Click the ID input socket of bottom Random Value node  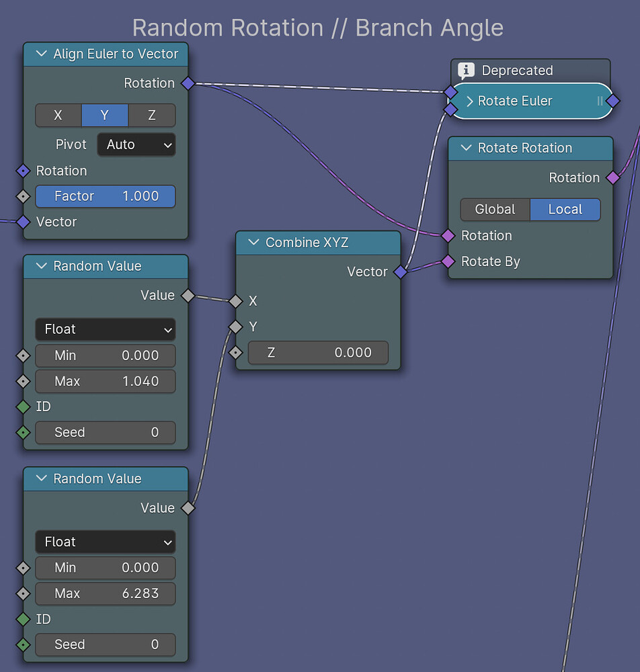(x=23, y=619)
